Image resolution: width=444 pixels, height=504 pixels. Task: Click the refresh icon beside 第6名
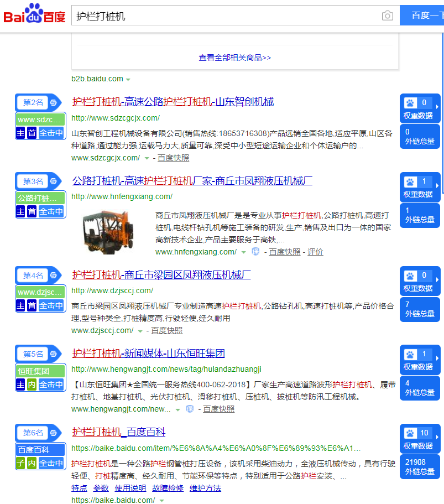pyautogui.click(x=54, y=433)
